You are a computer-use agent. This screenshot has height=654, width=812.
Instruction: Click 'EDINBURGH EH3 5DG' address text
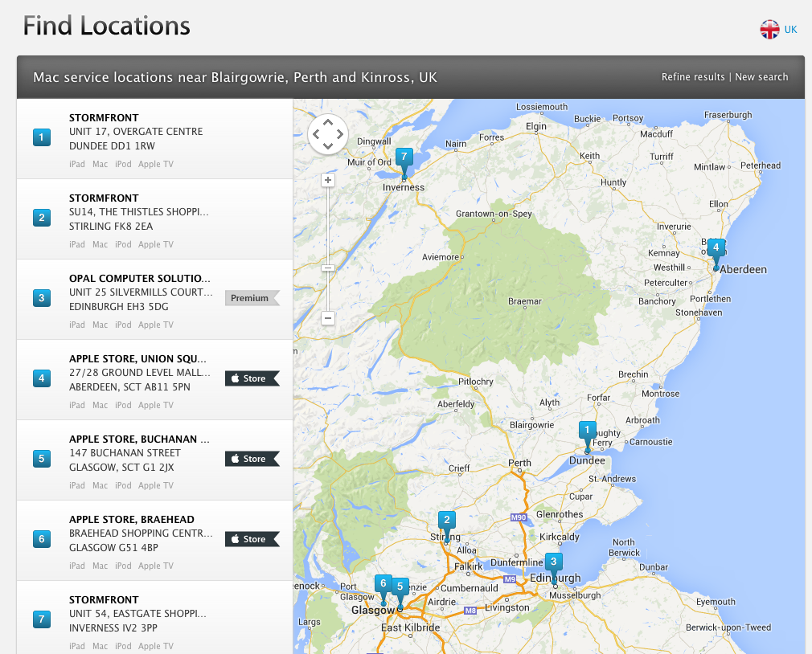[119, 306]
